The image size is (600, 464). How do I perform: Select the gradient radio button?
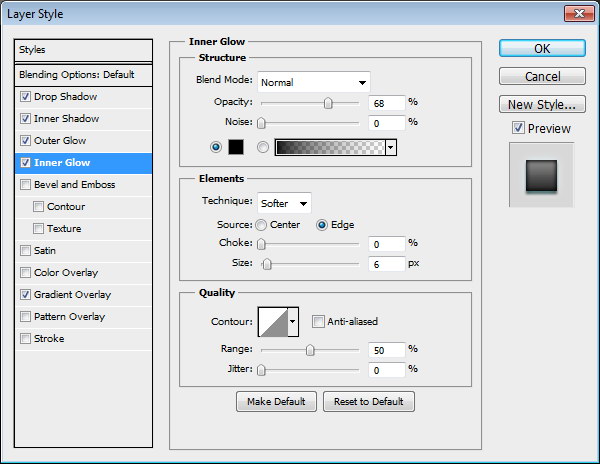264,147
